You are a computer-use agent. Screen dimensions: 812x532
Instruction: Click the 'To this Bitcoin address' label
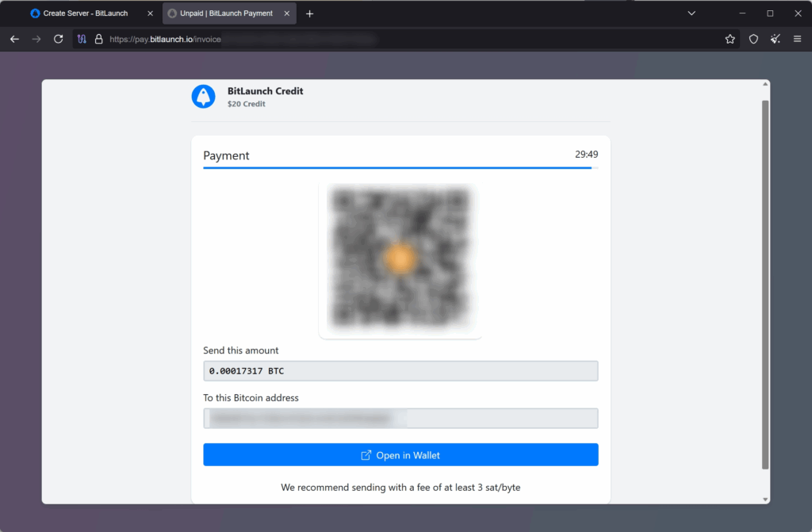click(x=251, y=398)
